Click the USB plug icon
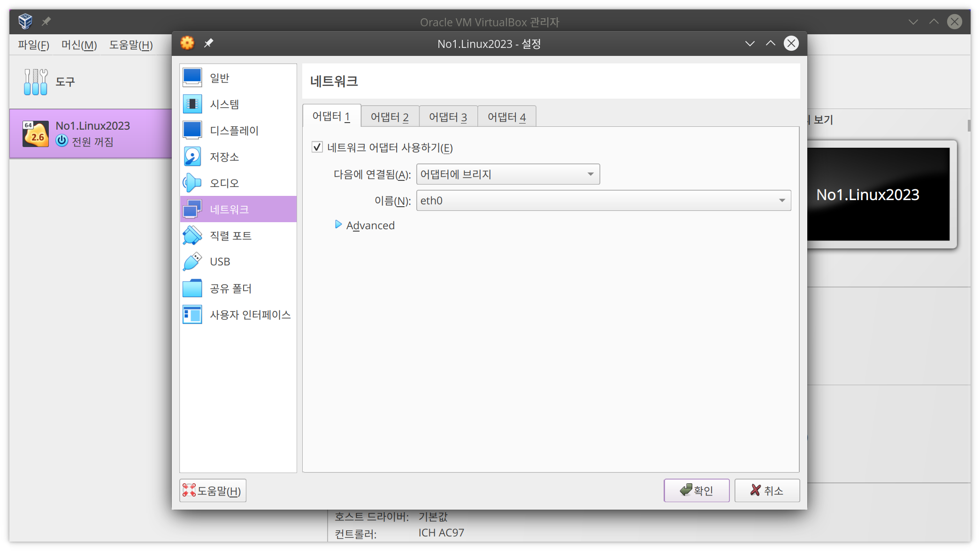980x551 pixels. click(x=192, y=262)
